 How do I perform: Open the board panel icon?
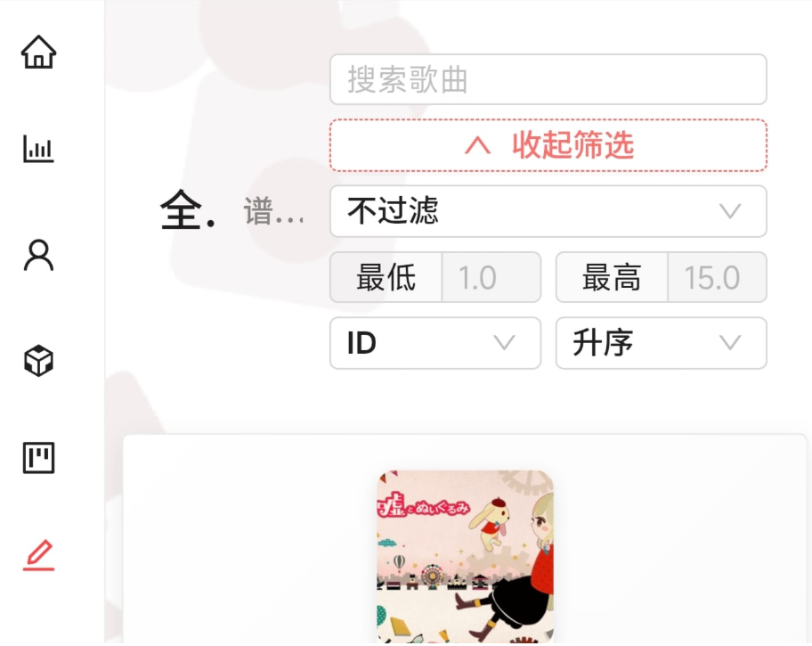click(x=39, y=457)
